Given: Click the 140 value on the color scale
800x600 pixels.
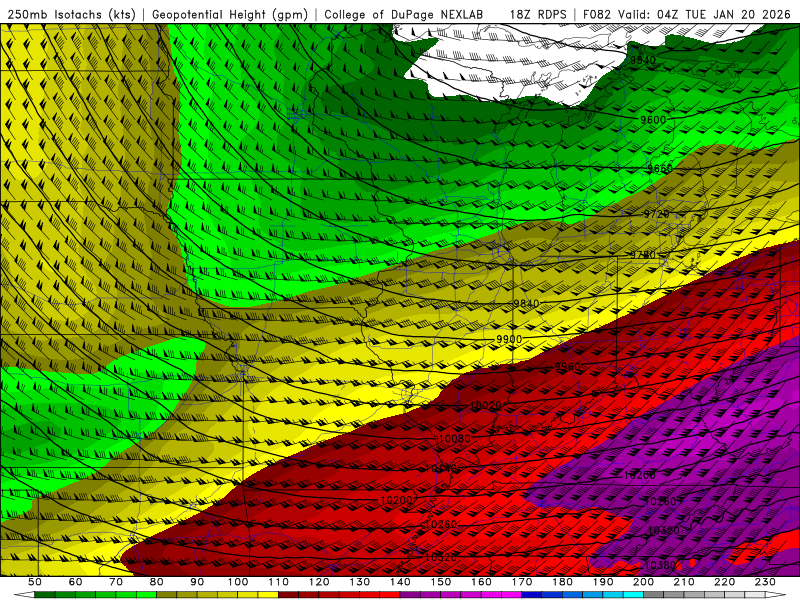Looking at the screenshot, I should (x=400, y=582).
